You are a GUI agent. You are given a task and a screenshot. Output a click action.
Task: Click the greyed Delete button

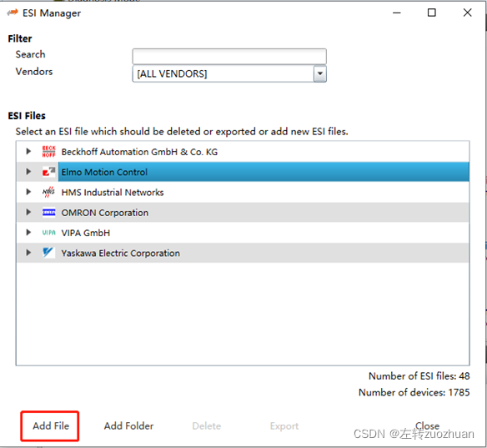pyautogui.click(x=207, y=426)
